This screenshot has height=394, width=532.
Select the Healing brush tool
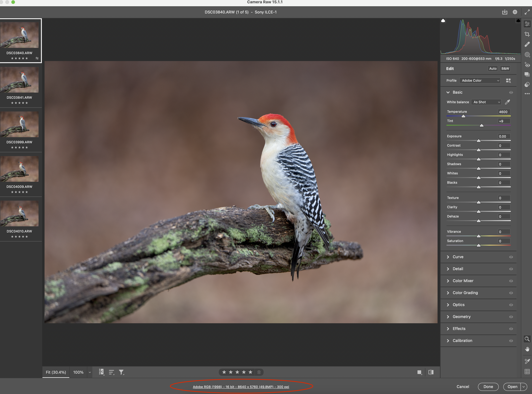[527, 44]
